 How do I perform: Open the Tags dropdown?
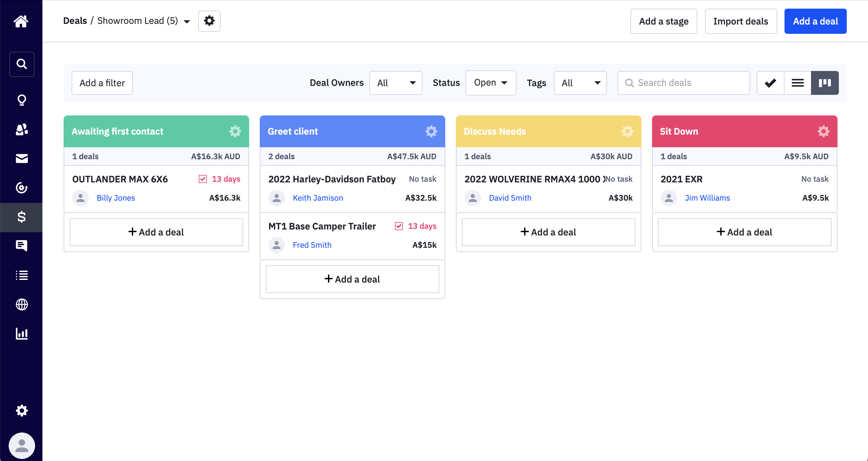click(580, 83)
